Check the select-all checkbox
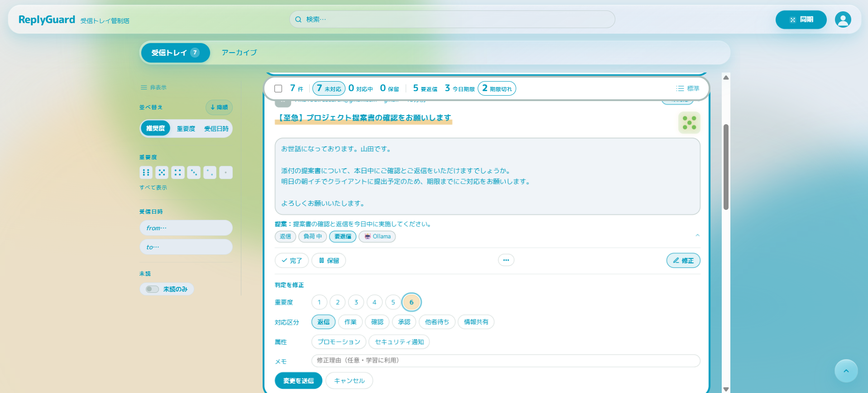 click(x=278, y=88)
